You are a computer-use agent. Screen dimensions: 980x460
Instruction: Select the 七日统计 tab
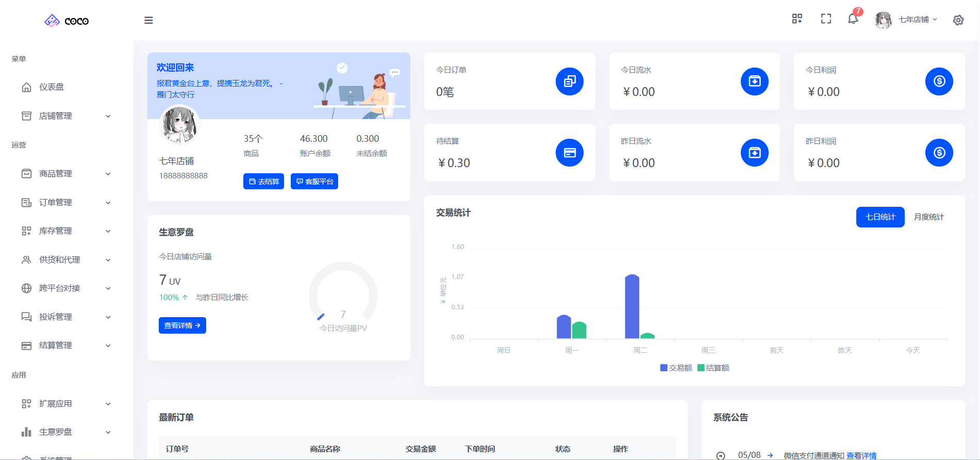click(x=880, y=217)
